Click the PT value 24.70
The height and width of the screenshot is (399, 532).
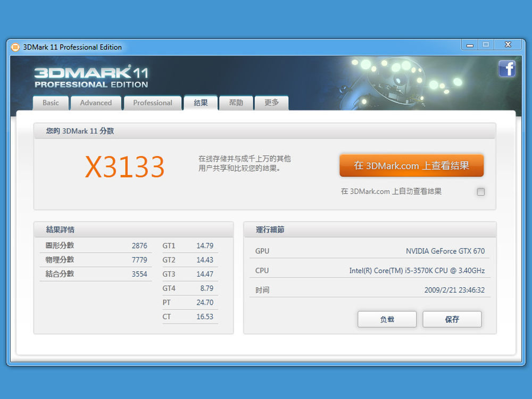(205, 302)
